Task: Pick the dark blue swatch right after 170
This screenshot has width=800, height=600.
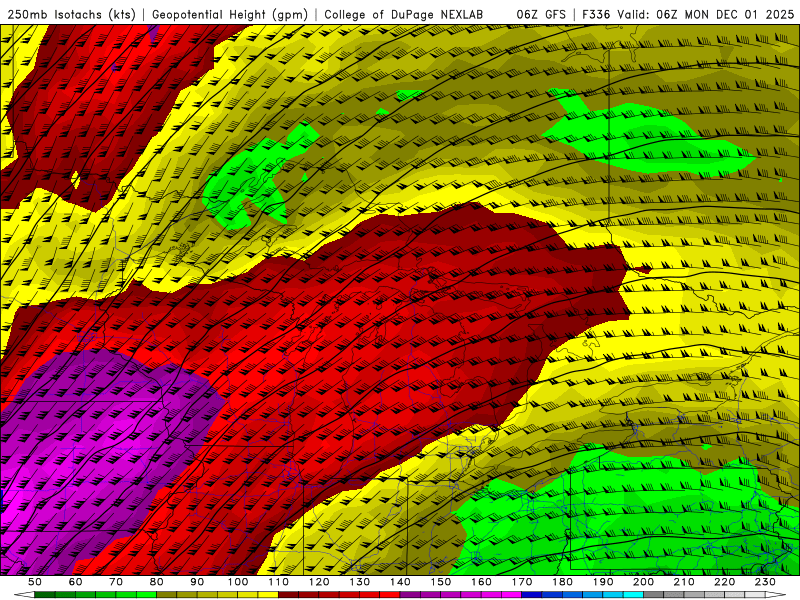Action: [x=532, y=595]
